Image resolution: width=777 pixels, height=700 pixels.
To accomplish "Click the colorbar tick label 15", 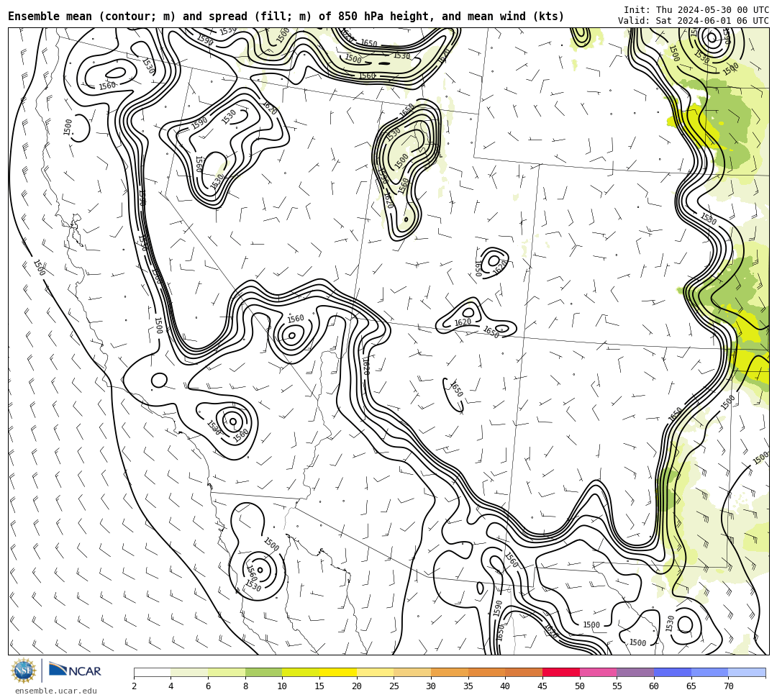I will (319, 686).
